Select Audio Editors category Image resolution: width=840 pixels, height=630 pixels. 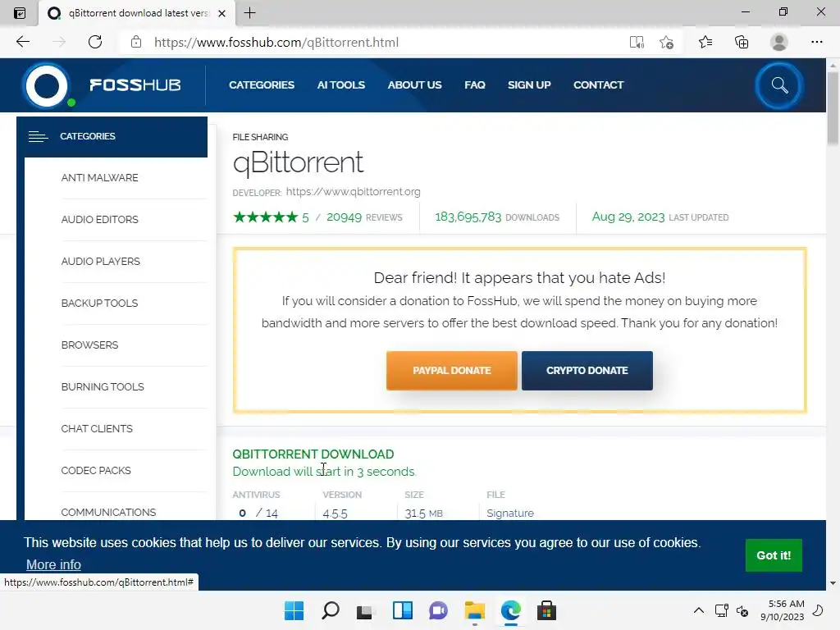99,220
